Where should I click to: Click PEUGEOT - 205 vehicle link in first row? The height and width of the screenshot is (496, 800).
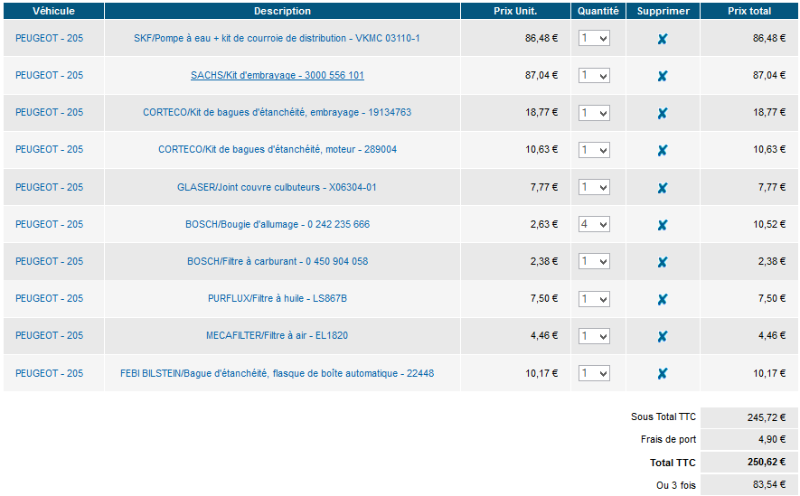pyautogui.click(x=49, y=38)
